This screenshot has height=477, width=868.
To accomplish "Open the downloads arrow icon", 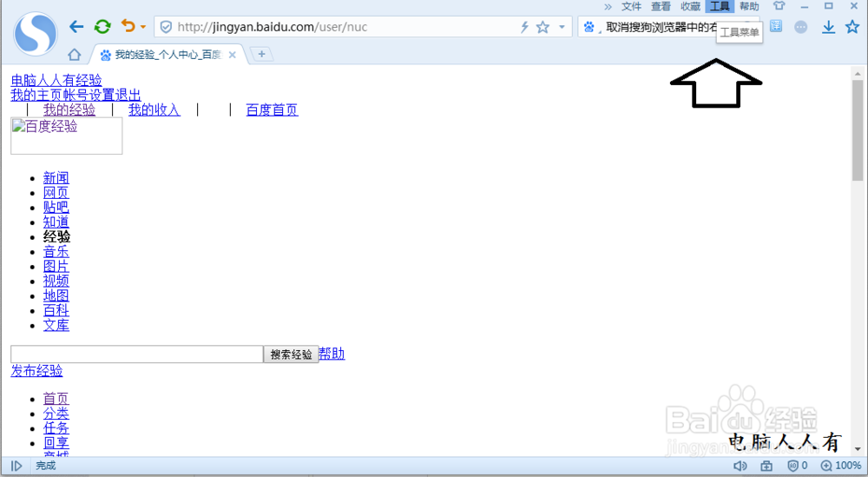I will 828,27.
